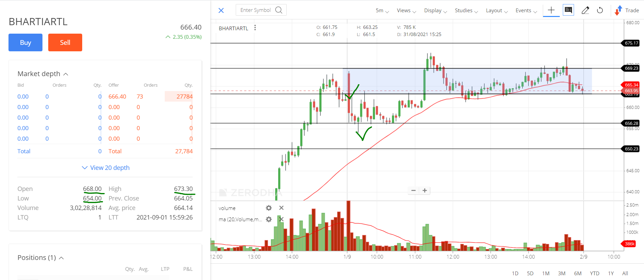644x280 pixels.
Task: Select the 1M range tab
Action: 546,273
